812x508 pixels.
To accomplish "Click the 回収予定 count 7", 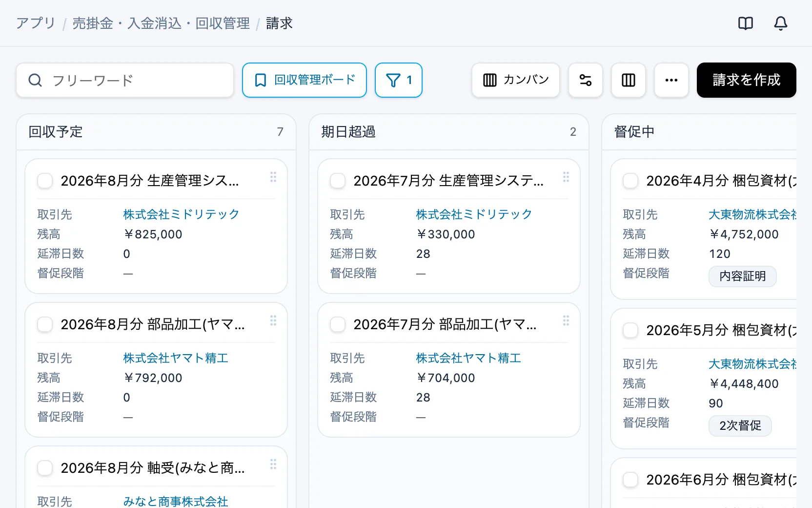I will [280, 132].
